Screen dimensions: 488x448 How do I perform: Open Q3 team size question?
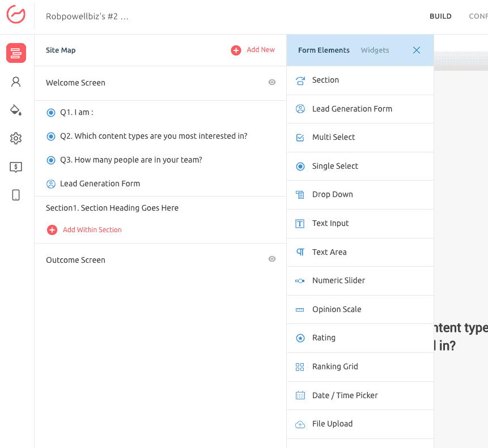click(x=131, y=160)
